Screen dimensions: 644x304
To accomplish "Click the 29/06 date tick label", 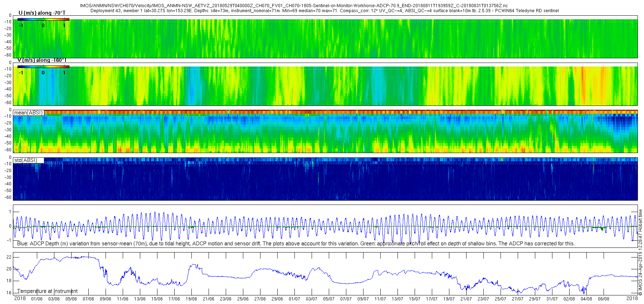I will [277, 299].
